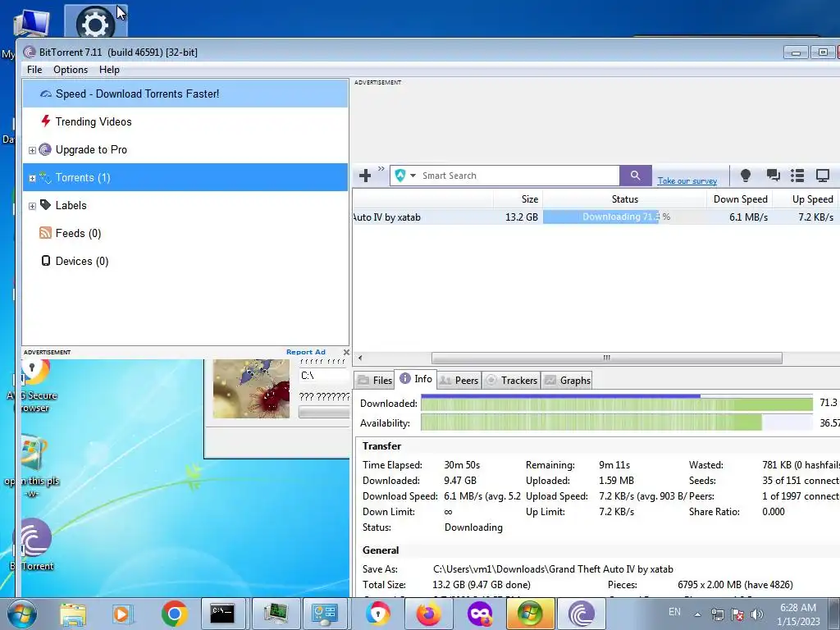The height and width of the screenshot is (630, 840).
Task: Select Speed - Download Torrents Faster item
Action: tap(185, 94)
